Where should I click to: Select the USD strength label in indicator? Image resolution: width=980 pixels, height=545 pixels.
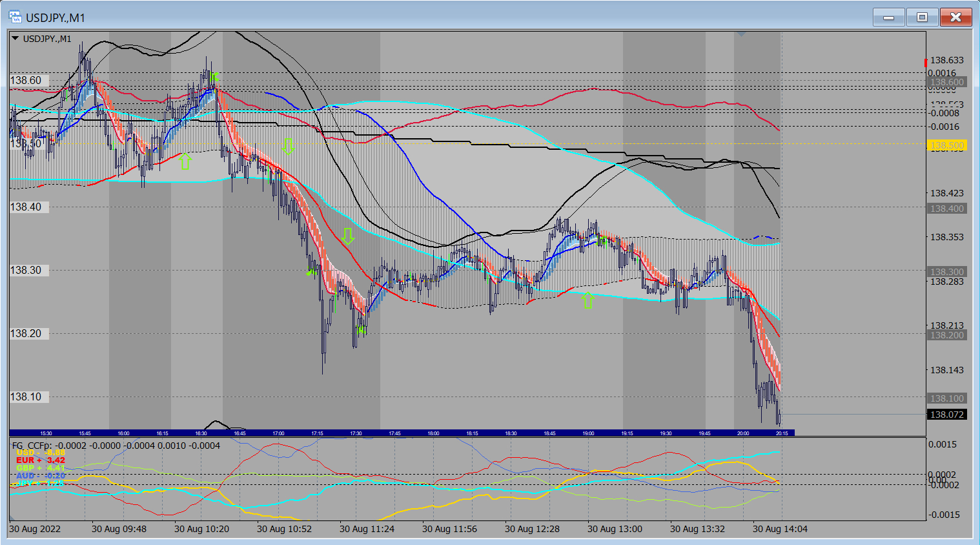click(x=40, y=453)
